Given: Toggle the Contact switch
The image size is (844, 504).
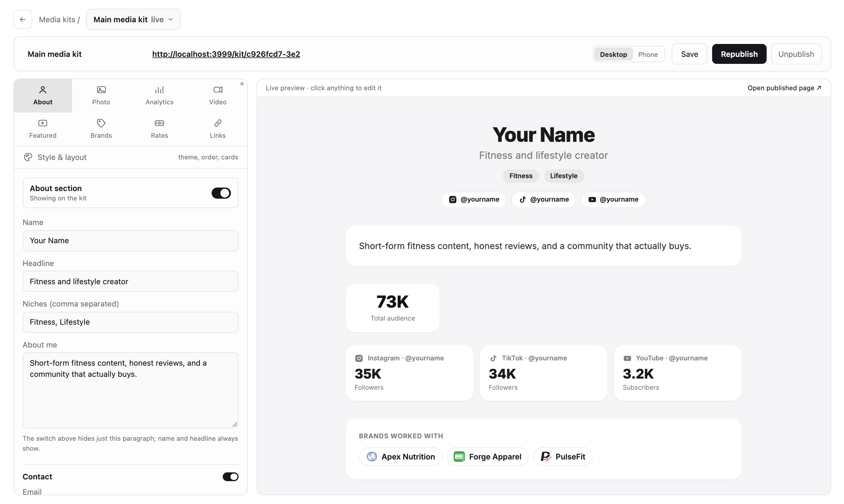Looking at the screenshot, I should click(x=231, y=477).
